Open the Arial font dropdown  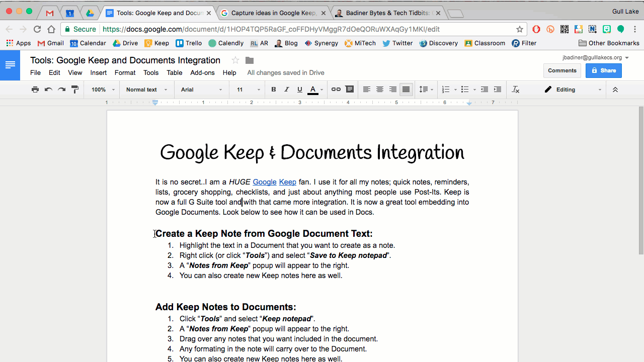201,89
